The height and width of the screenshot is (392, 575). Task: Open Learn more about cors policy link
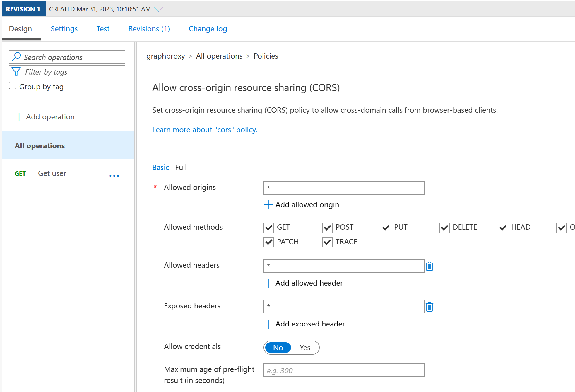tap(205, 130)
